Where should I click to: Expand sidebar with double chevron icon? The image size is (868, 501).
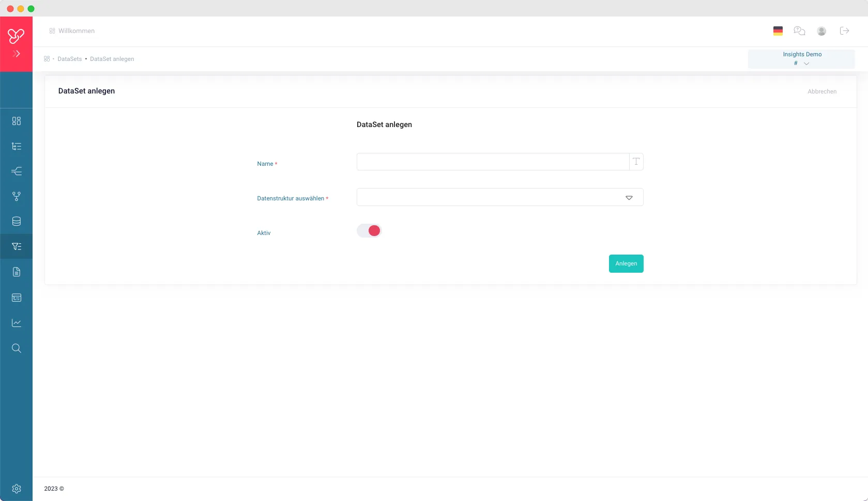pyautogui.click(x=17, y=54)
